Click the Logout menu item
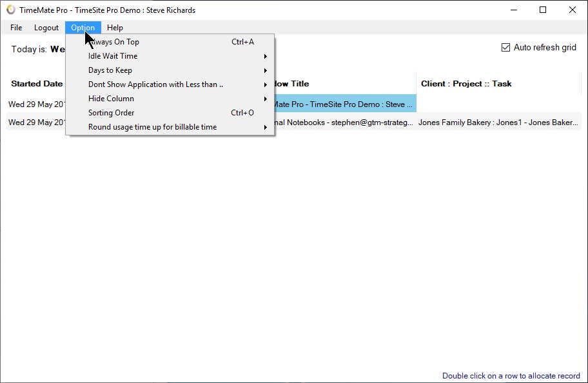 tap(46, 28)
